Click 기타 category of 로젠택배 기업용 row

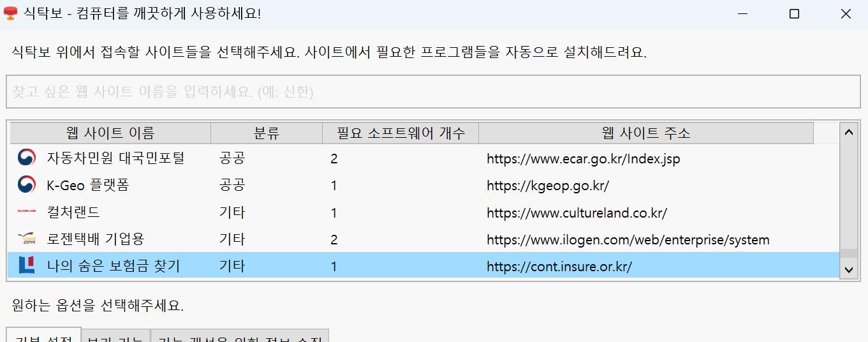(x=232, y=239)
